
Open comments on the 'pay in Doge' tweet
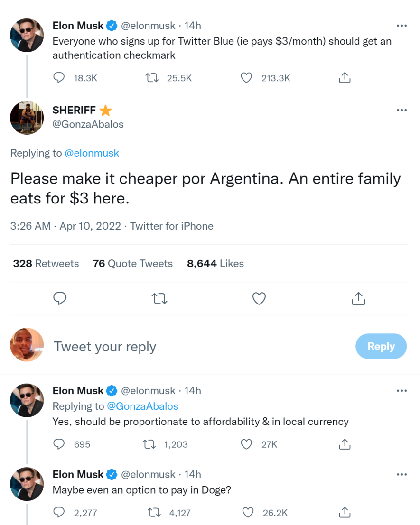coord(59,512)
